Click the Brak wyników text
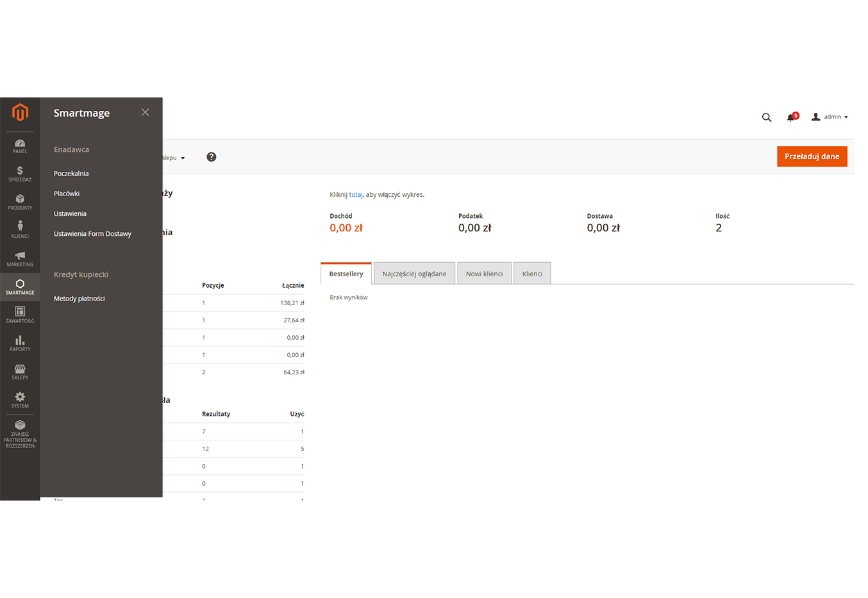 pos(349,297)
